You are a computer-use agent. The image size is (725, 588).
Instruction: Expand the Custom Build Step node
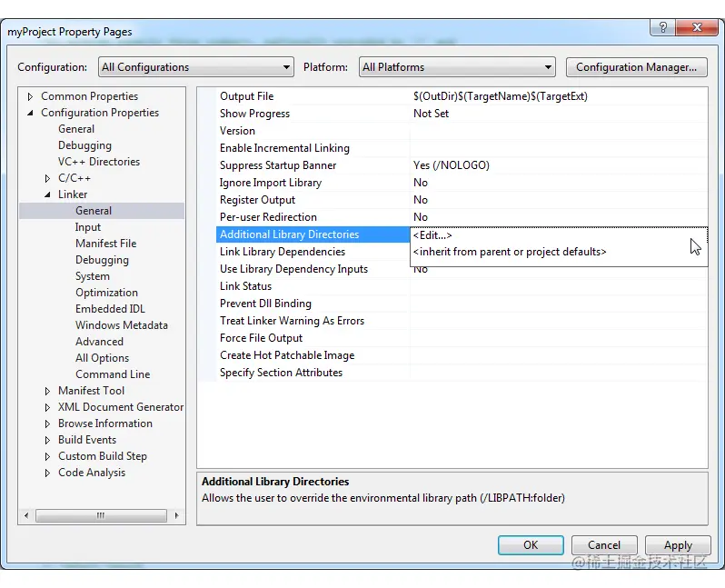coord(47,456)
